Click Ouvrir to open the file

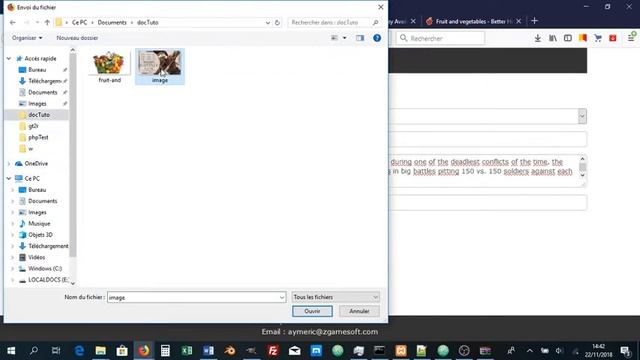[x=312, y=311]
